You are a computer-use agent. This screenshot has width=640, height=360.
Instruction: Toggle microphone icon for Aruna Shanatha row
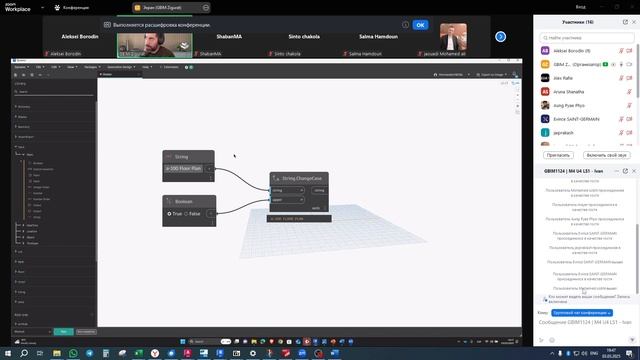[629, 92]
